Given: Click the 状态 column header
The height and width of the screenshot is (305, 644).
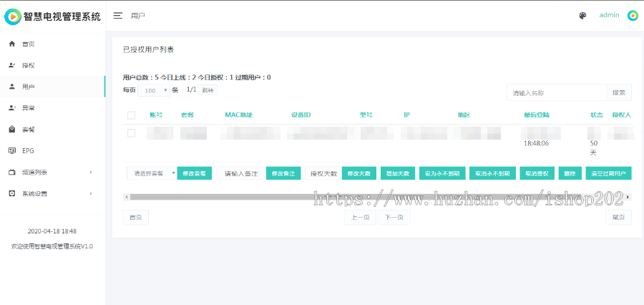Looking at the screenshot, I should (596, 115).
